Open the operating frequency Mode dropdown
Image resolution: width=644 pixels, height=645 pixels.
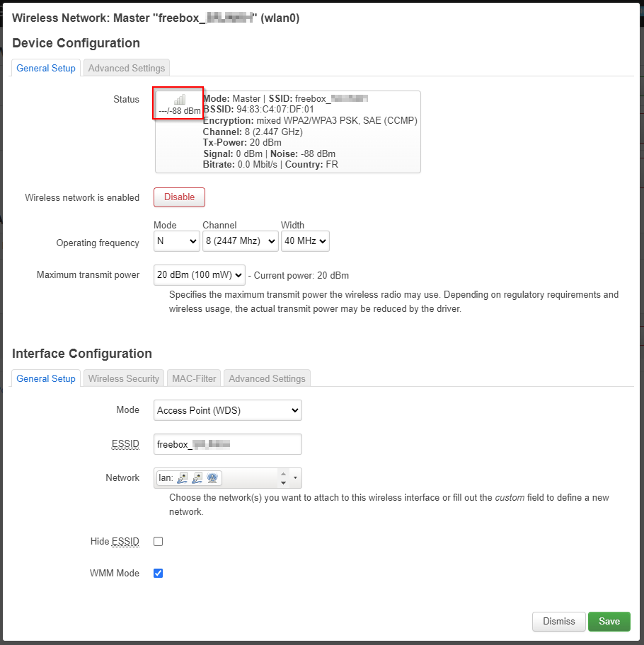pos(177,241)
